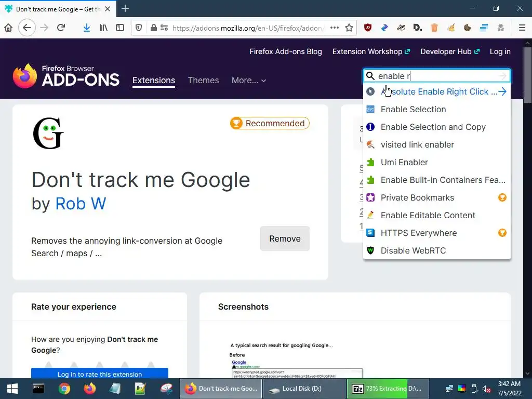Click the forward navigation arrow
The height and width of the screenshot is (399, 532).
44,28
